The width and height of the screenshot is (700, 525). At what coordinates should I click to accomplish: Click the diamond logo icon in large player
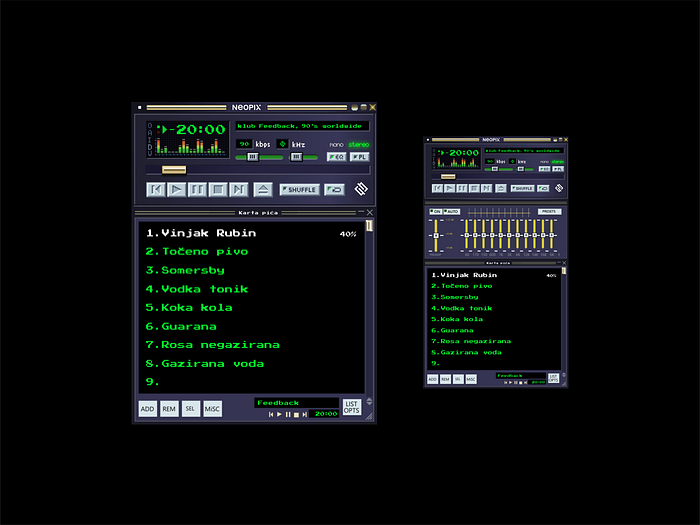point(361,189)
